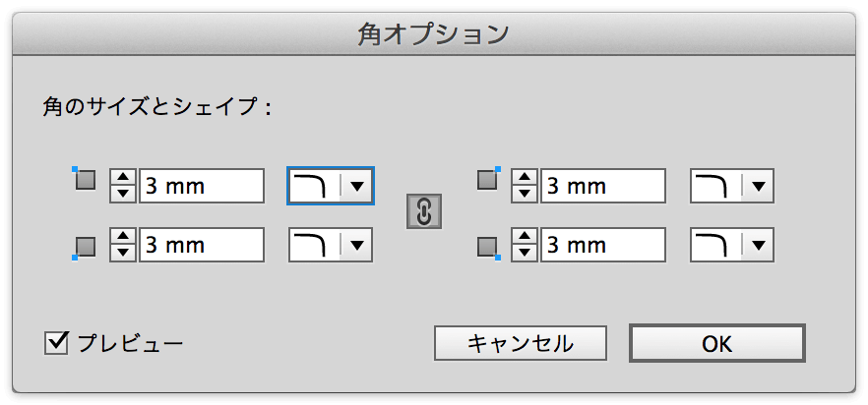The width and height of the screenshot is (868, 405).
Task: Increase the top-left corner size with the up arrow
Action: tap(123, 178)
